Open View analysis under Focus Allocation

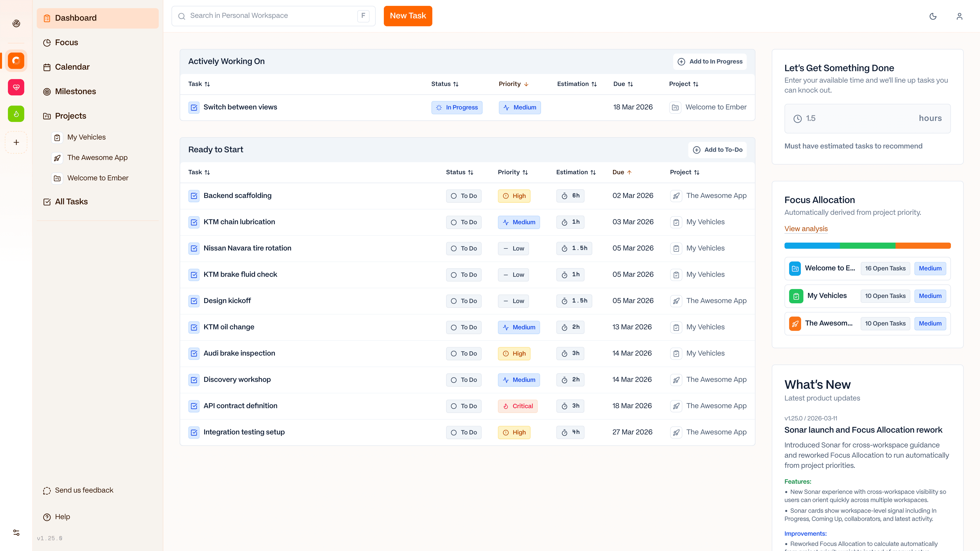[x=806, y=229]
